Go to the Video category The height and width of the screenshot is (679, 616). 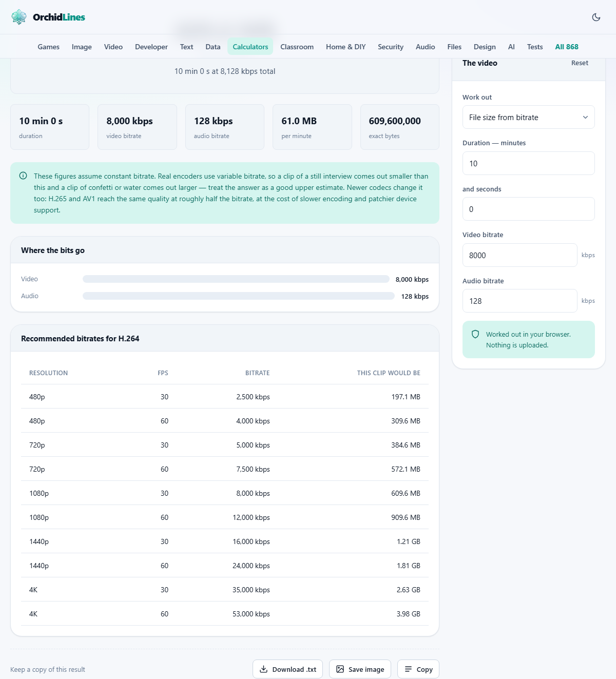click(x=113, y=47)
